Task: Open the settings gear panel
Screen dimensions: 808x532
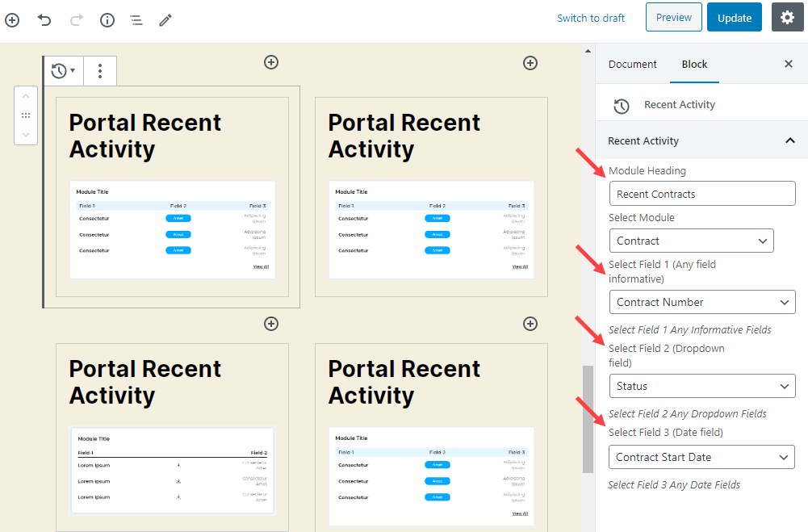Action: (787, 18)
